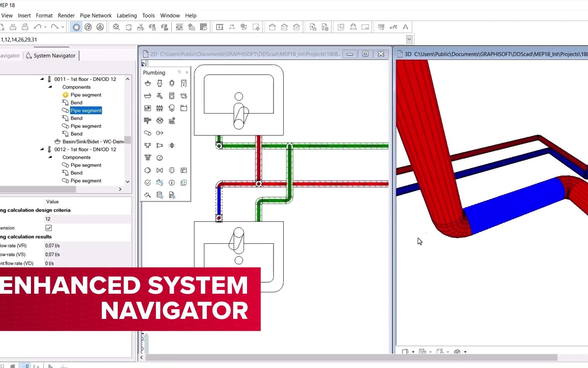Click the tree horizontal scroll right arrow
Screen dimensions: 588x368
click(x=120, y=189)
